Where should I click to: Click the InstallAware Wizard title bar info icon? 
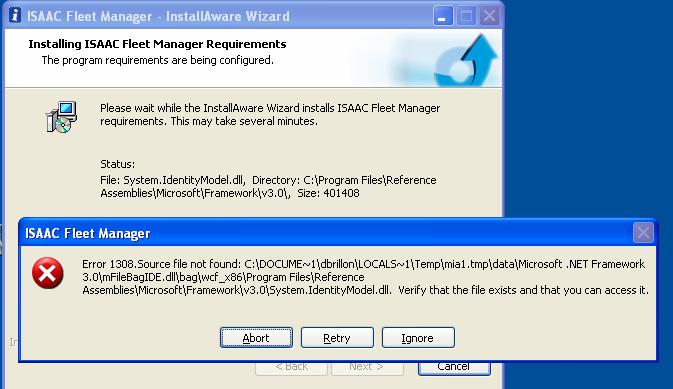click(15, 15)
